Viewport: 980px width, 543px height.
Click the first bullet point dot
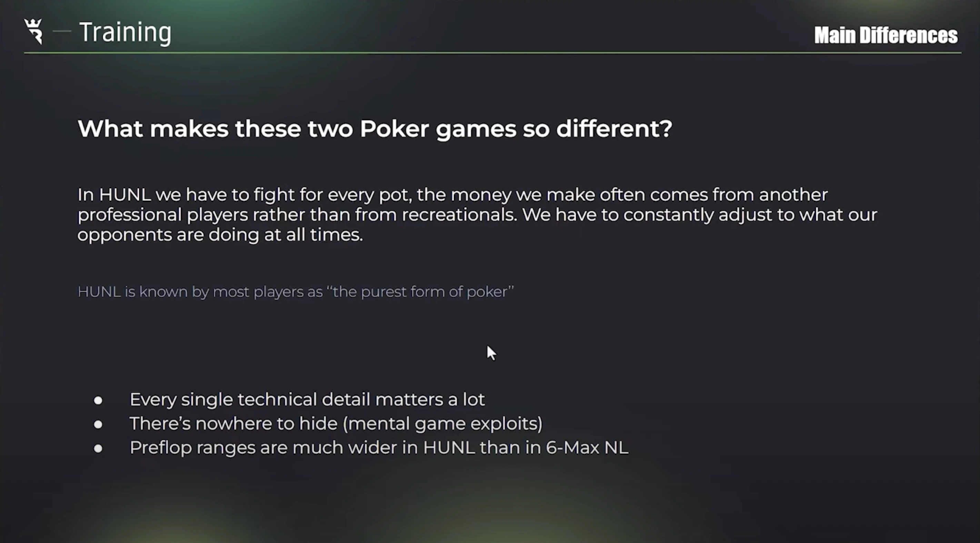pos(98,400)
